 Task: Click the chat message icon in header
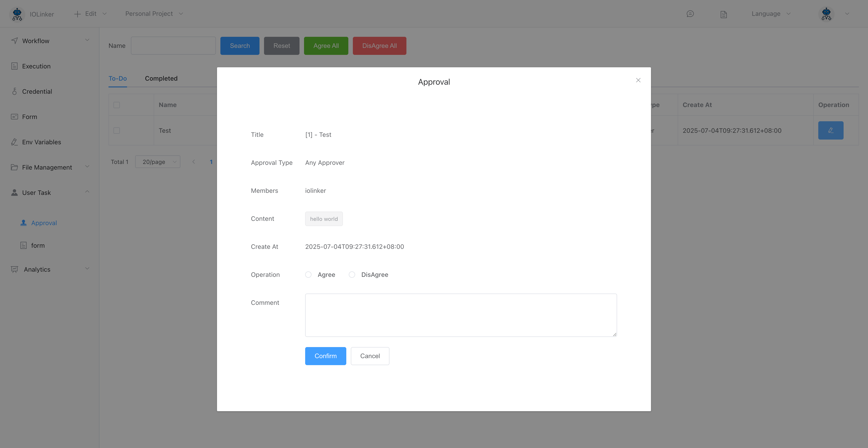(690, 14)
